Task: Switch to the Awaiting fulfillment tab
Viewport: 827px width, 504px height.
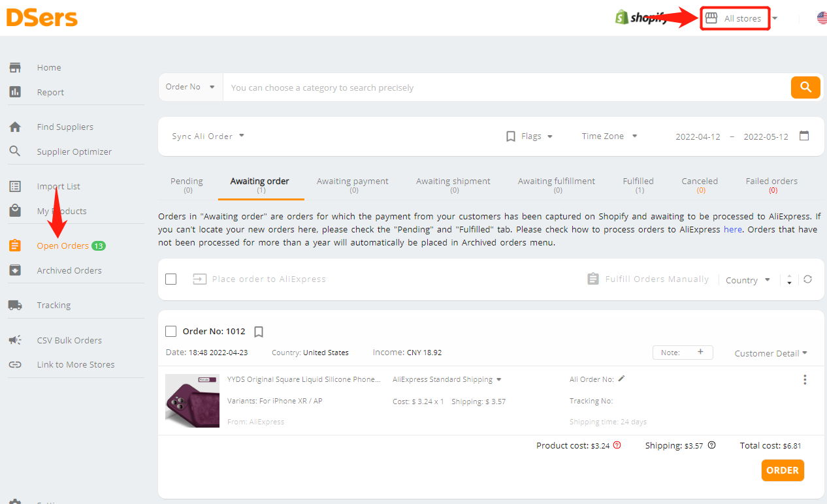Action: click(x=557, y=185)
